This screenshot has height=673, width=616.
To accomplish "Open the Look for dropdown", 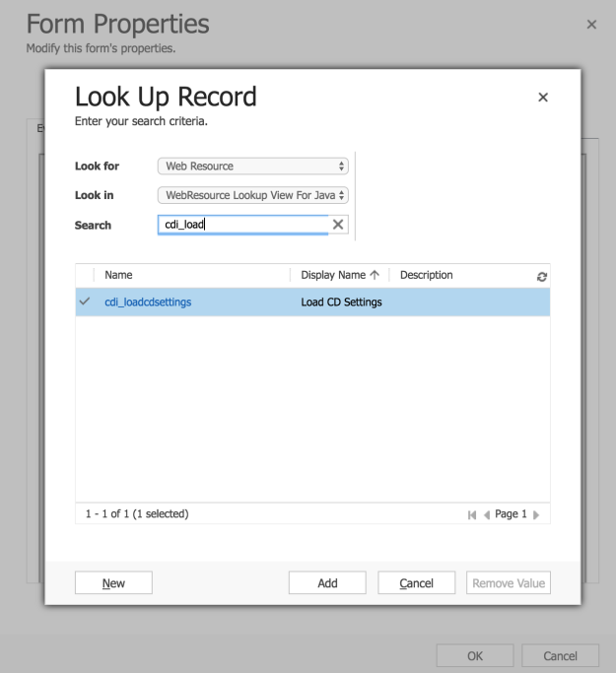I will click(253, 167).
